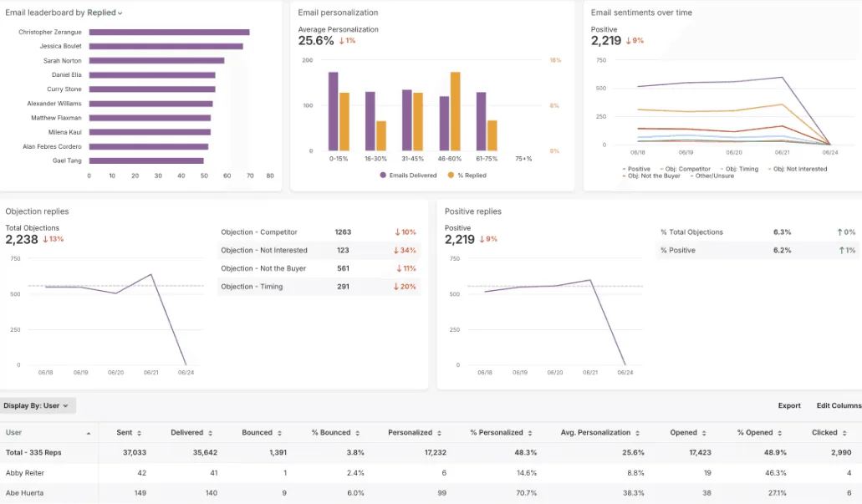
Task: Open the Display By: User dropdown
Action: tap(39, 405)
